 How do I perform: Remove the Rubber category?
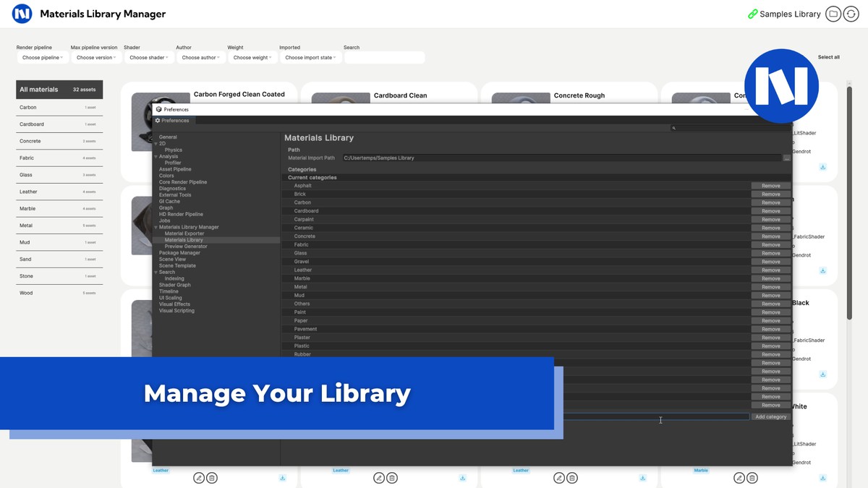point(770,355)
